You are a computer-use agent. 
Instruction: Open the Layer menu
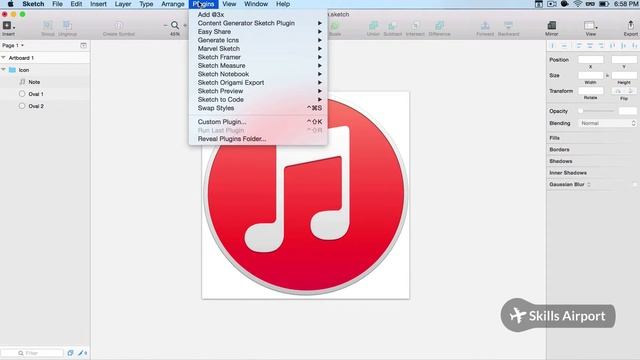coord(123,4)
